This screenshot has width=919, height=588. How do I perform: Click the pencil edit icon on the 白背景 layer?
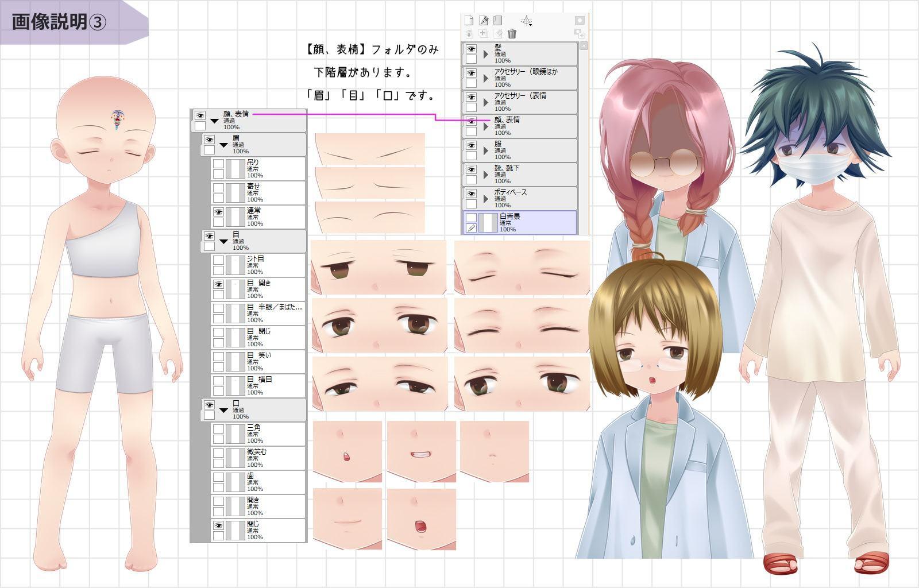472,227
